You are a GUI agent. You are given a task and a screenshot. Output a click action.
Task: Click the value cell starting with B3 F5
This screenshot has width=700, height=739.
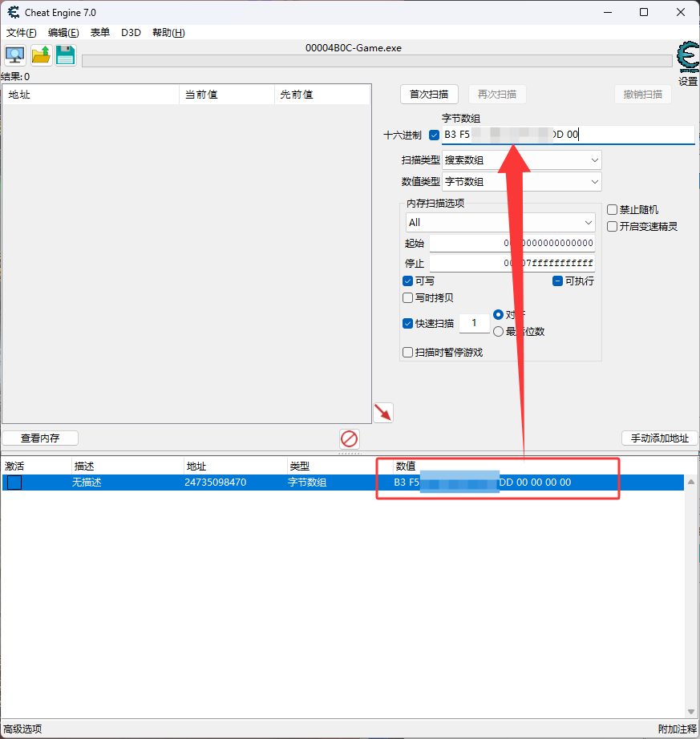(x=482, y=483)
